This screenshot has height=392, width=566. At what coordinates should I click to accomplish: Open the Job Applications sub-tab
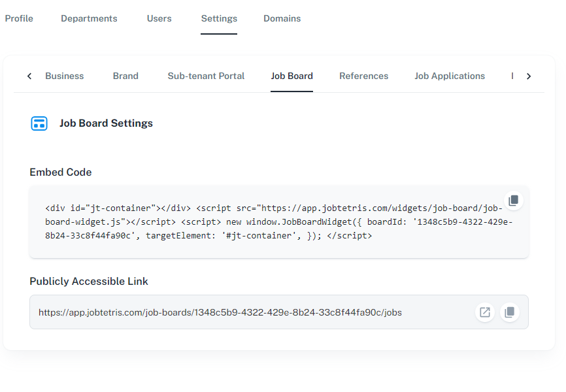pos(449,76)
